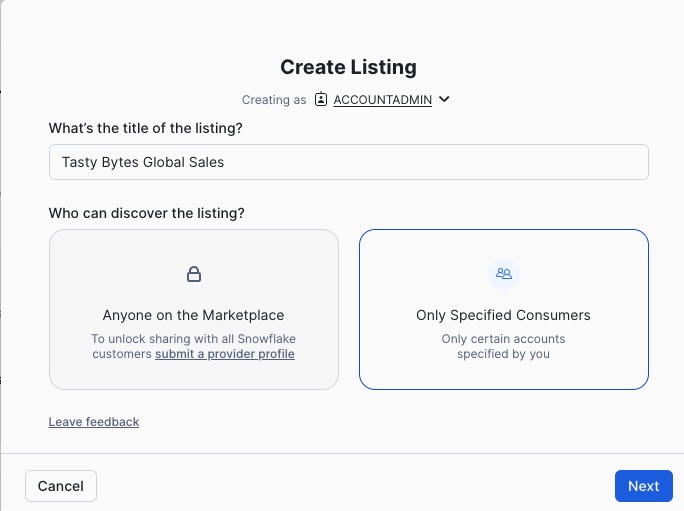Click the 'Tasty Bytes Global Sales' text
Image resolution: width=684 pixels, height=511 pixels.
(x=144, y=162)
